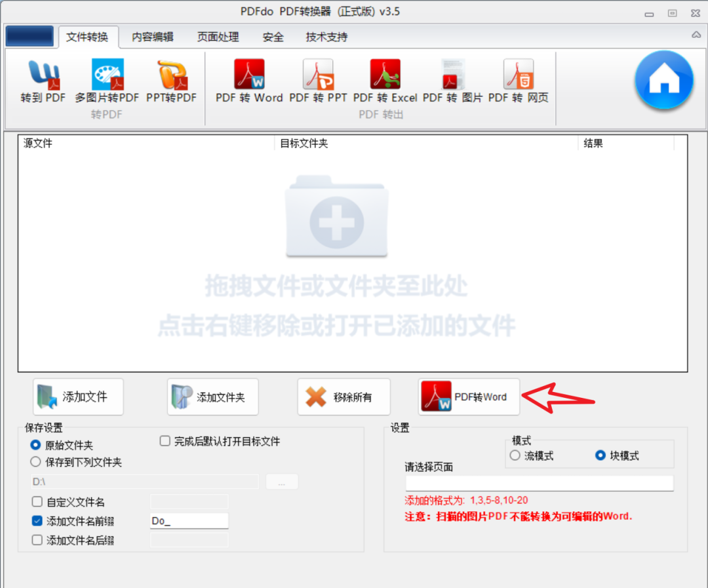
Task: Enable 完成后默认打开目标文件 checkbox
Action: (165, 441)
